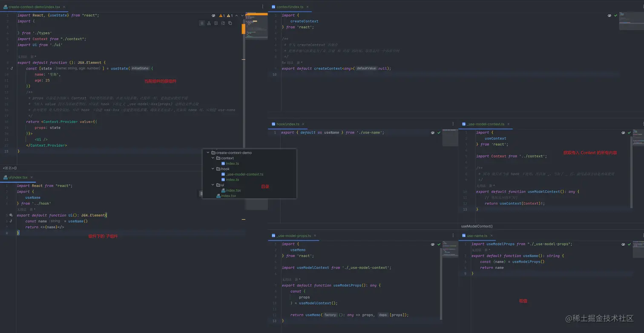This screenshot has height=333, width=644.
Task: Close the create-context-demo\index.tsx tab
Action: click(64, 7)
